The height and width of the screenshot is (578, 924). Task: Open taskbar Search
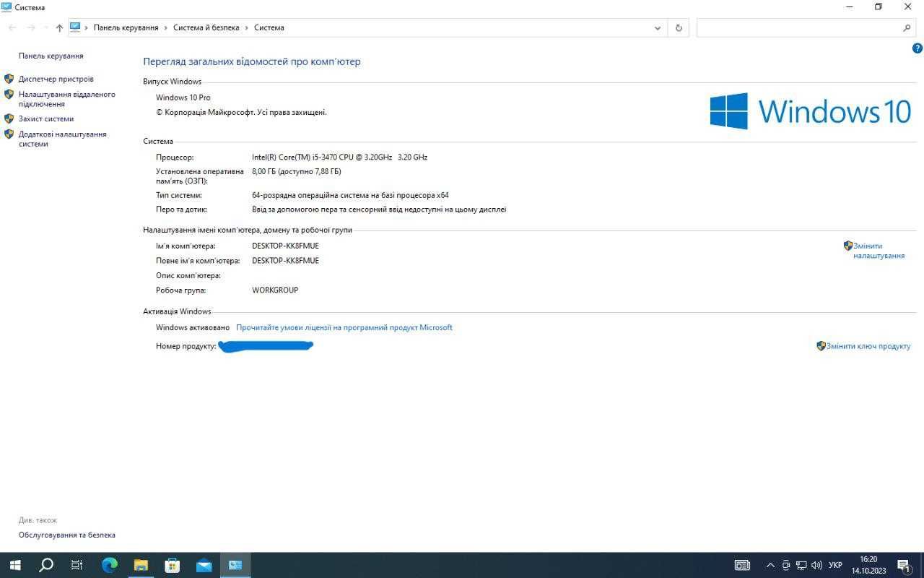click(x=45, y=565)
